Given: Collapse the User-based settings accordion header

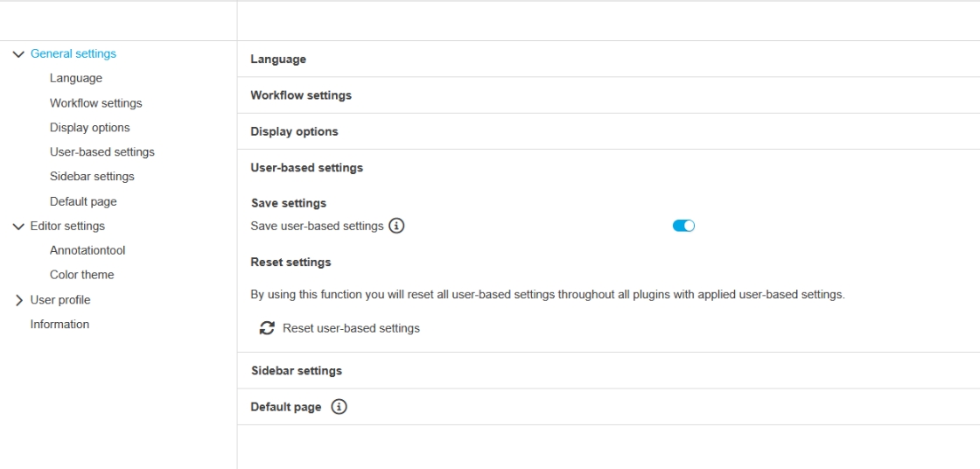Looking at the screenshot, I should 306,168.
